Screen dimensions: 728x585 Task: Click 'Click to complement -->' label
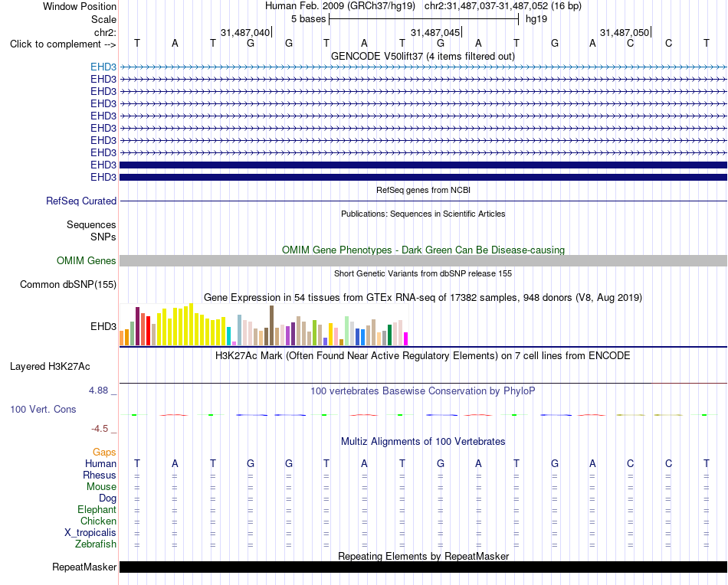(63, 44)
